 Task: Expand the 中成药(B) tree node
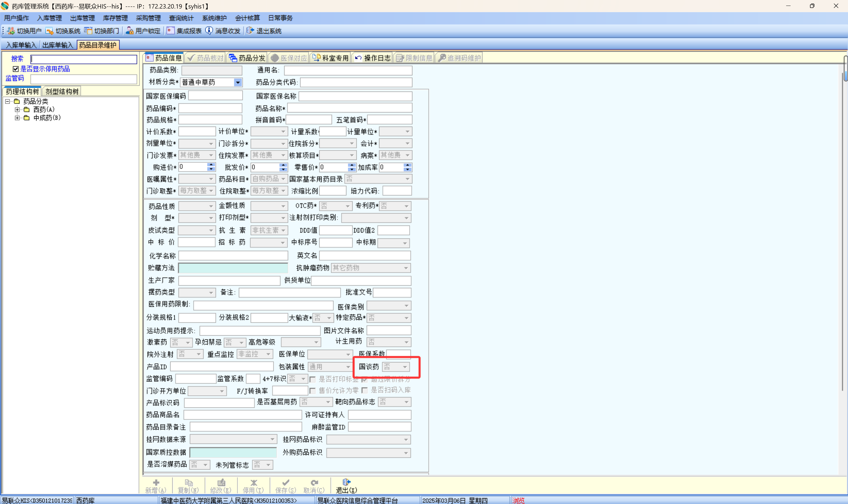(x=17, y=118)
